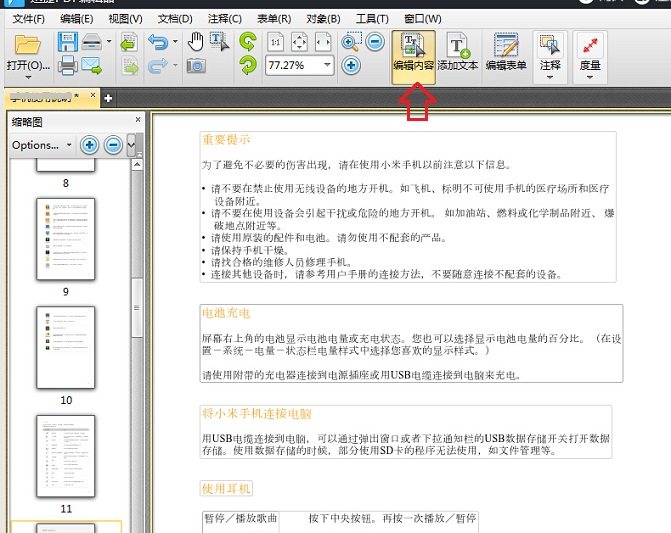Click thumbnail panel scrollbar thumb
Viewport: 671px width, 533px height.
(x=137, y=308)
